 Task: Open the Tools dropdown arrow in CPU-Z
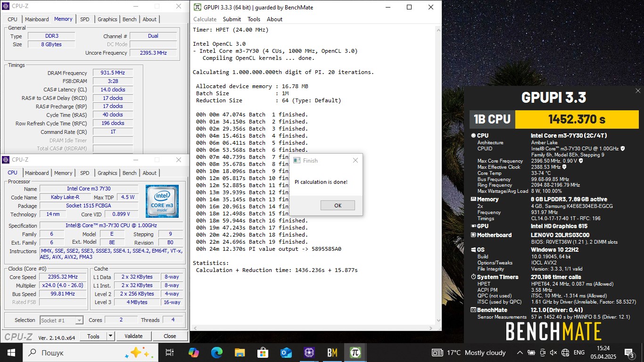click(110, 336)
